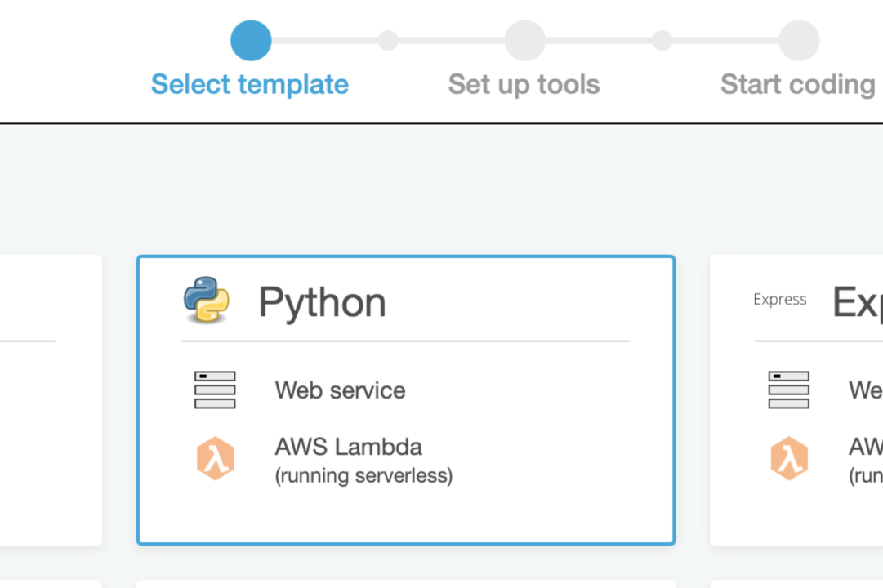Click the orange AWS Lambda icon in Python card

pyautogui.click(x=215, y=458)
